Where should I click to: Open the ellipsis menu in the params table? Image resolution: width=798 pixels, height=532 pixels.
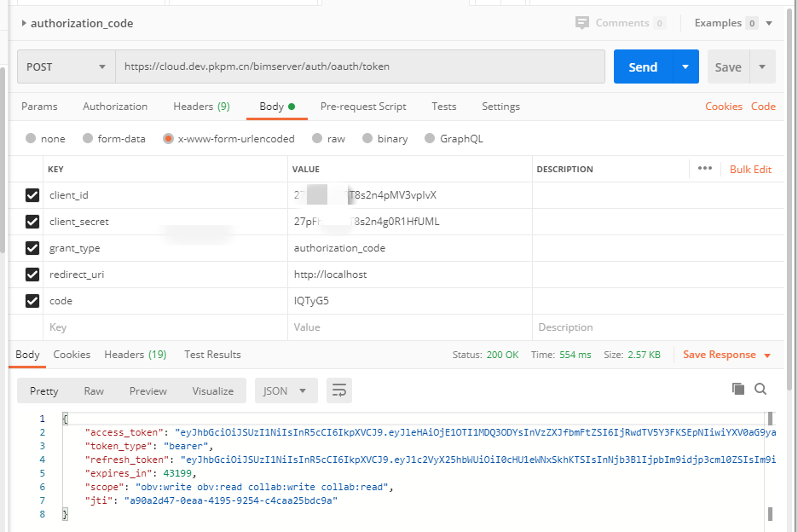click(704, 169)
